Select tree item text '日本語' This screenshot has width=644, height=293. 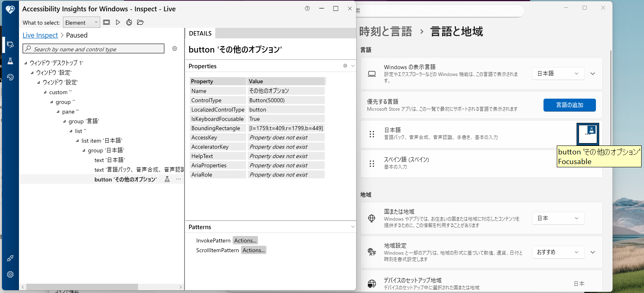[x=109, y=160]
